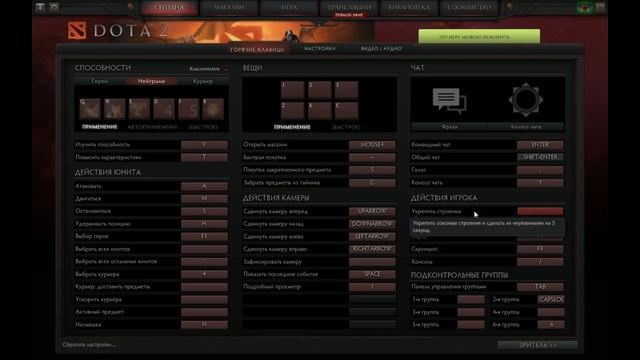This screenshot has width=640, height=360.
Task: Select abilities Применение cast mode
Action: click(100, 127)
